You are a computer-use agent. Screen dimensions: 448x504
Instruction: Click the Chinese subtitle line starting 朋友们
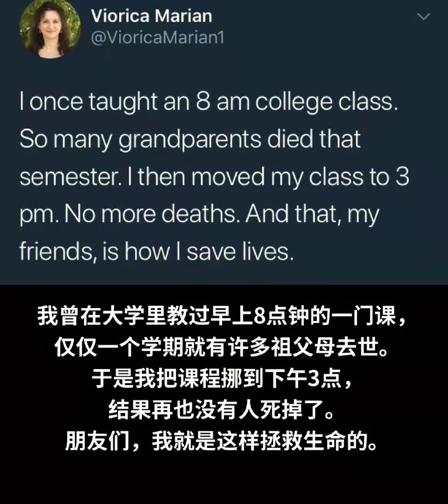222,441
